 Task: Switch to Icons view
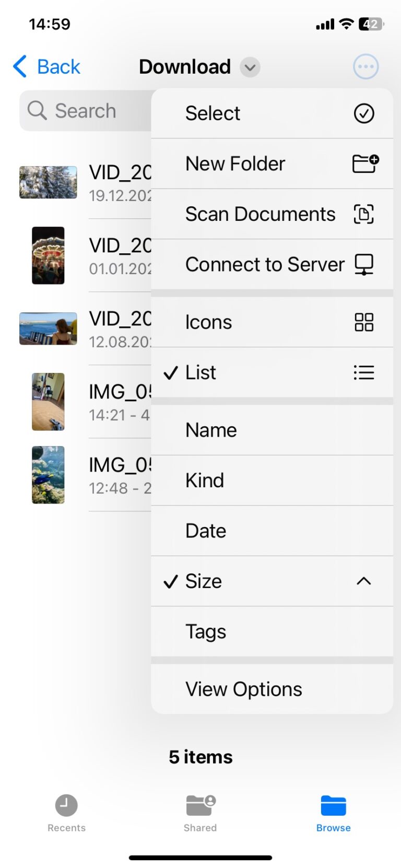point(208,322)
